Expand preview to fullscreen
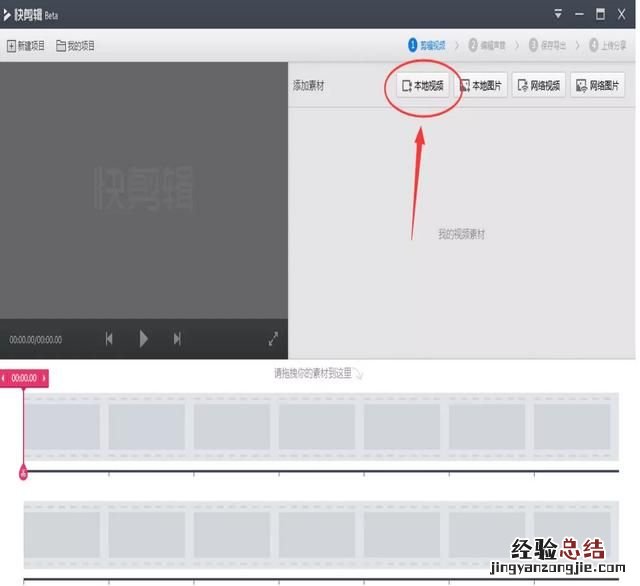 273,339
